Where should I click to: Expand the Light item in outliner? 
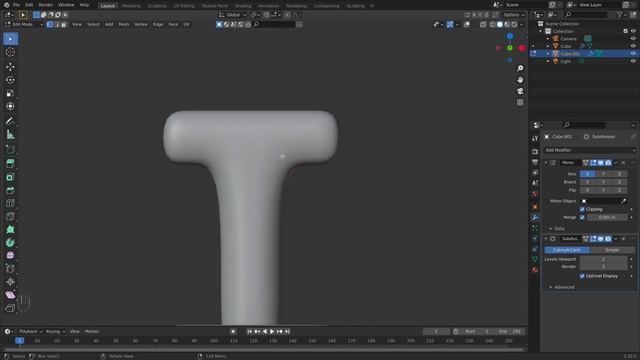548,61
